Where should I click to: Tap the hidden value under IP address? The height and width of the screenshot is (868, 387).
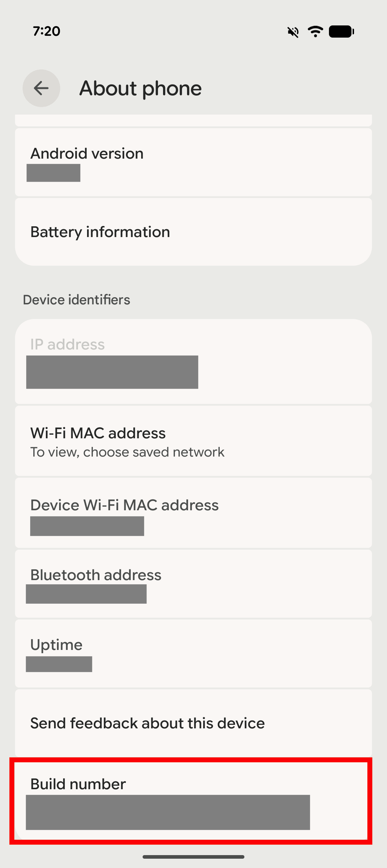pos(112,372)
